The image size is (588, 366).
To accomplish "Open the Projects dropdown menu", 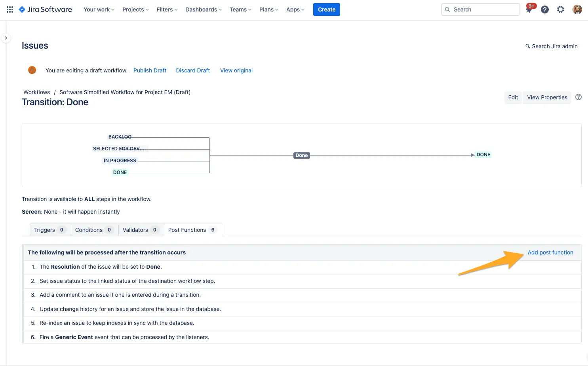I will pos(135,9).
